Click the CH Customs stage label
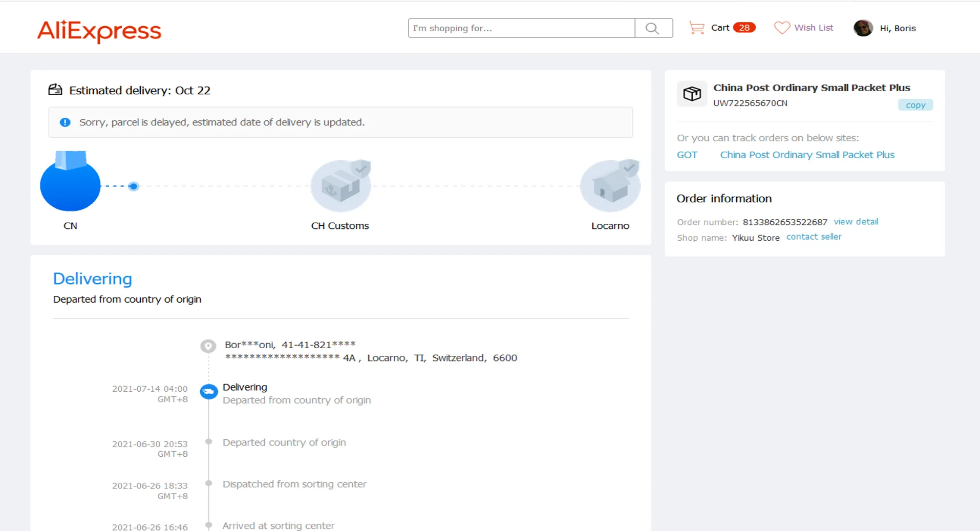This screenshot has height=531, width=980. click(x=340, y=226)
